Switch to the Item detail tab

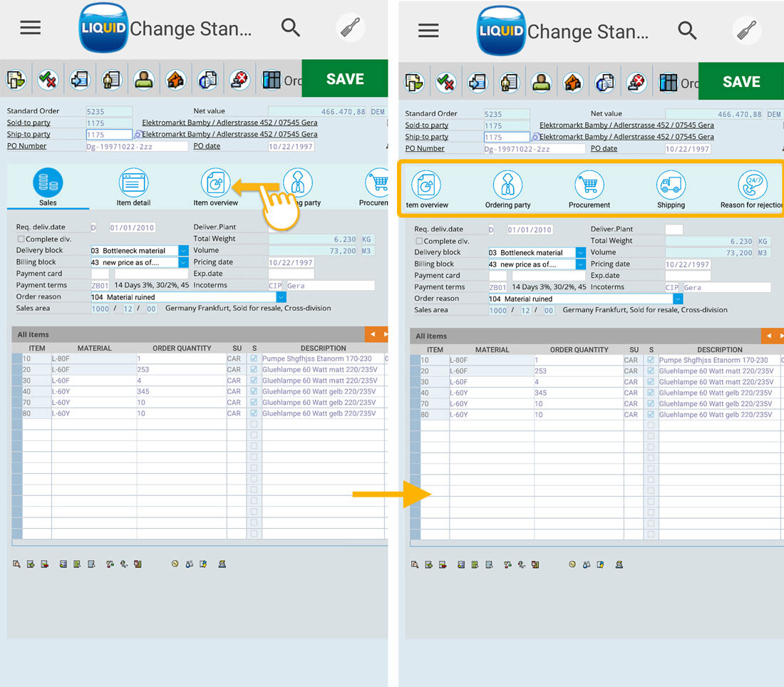click(x=133, y=184)
